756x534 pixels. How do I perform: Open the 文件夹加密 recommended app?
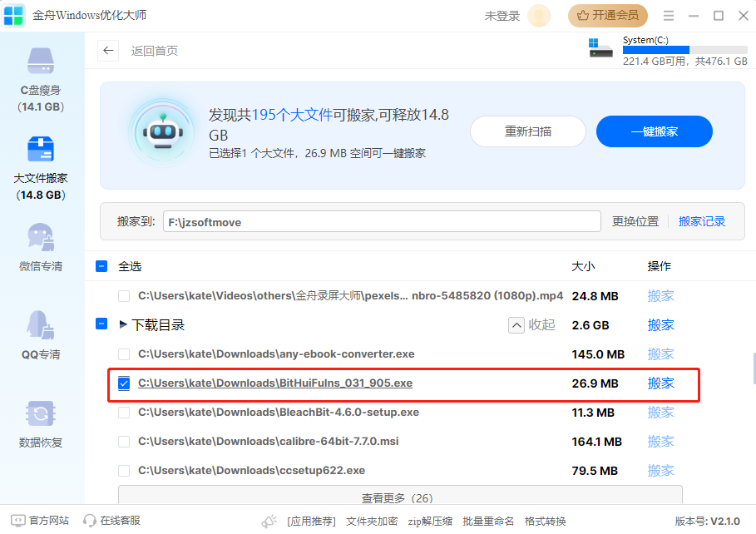click(x=372, y=521)
